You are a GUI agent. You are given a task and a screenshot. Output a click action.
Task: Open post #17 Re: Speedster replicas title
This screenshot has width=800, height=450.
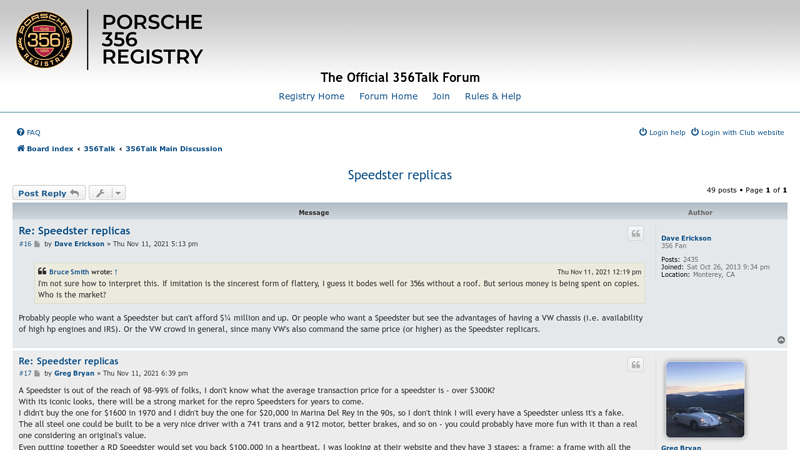click(68, 361)
